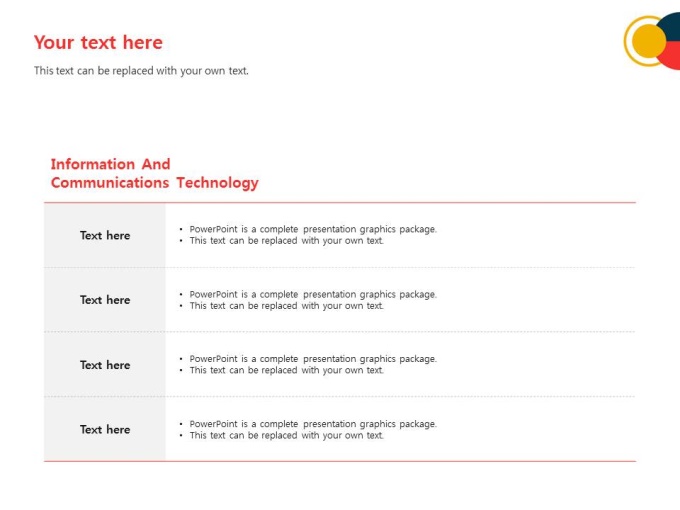This screenshot has height=510, width=680.
Task: Click the dark navy circle shape
Action: click(671, 27)
